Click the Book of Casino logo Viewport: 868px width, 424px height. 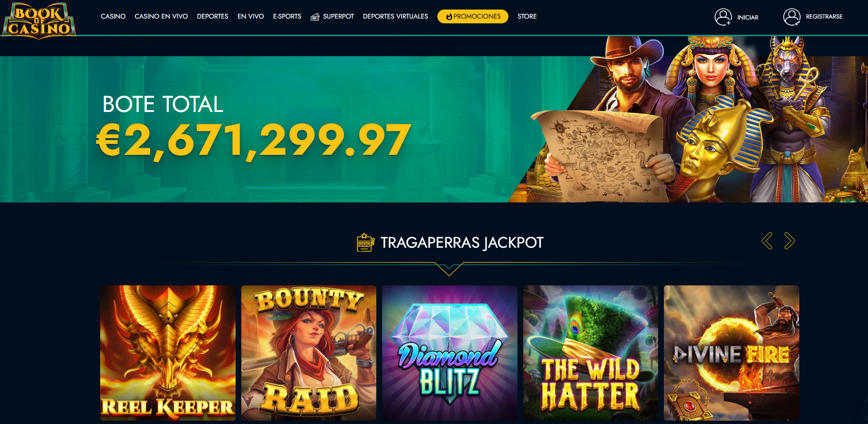coord(39,20)
